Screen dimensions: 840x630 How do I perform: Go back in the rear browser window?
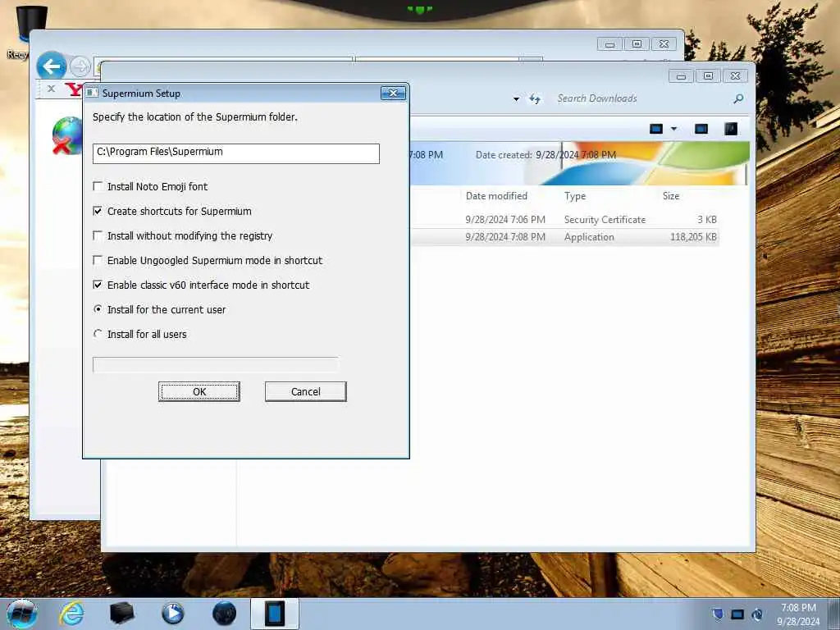coord(52,66)
